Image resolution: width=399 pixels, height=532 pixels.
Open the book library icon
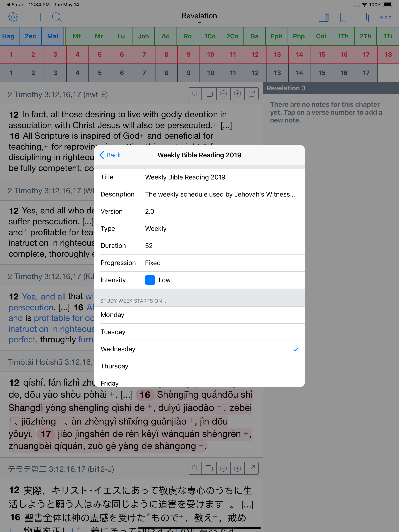pos(35,17)
